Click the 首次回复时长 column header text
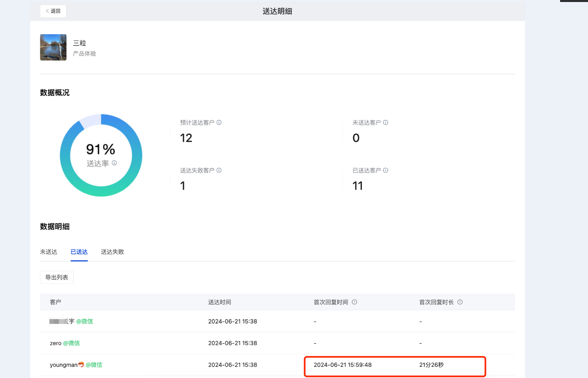This screenshot has height=378, width=588. tap(436, 302)
